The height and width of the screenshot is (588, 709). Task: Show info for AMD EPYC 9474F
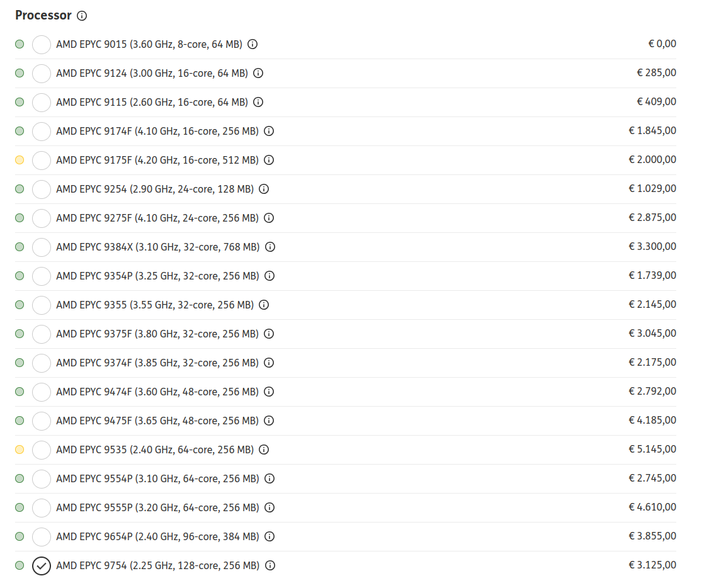pyautogui.click(x=269, y=392)
